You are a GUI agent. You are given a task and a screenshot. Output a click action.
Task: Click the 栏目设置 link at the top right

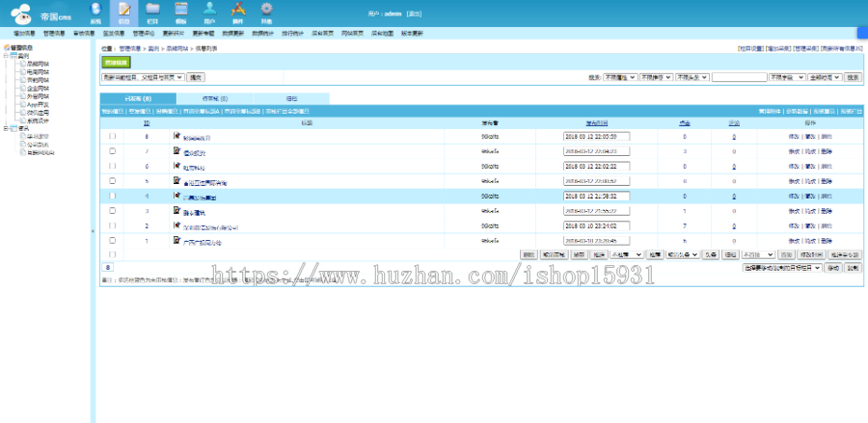[x=750, y=48]
